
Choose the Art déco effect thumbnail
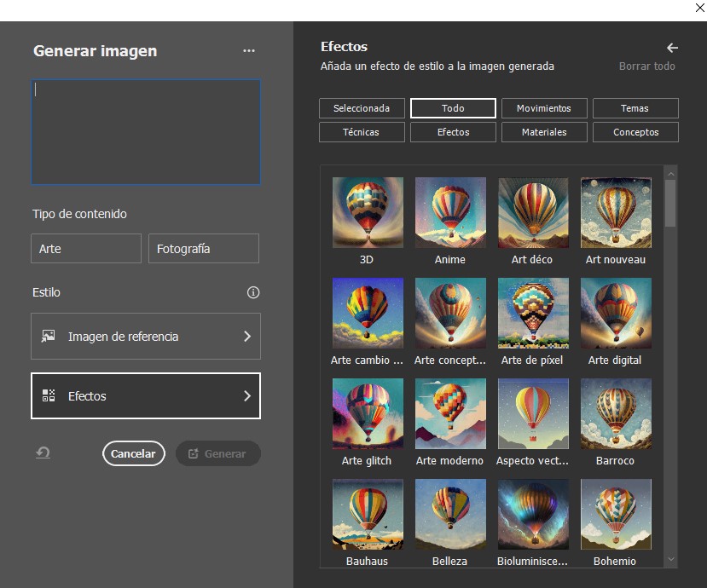pyautogui.click(x=533, y=213)
